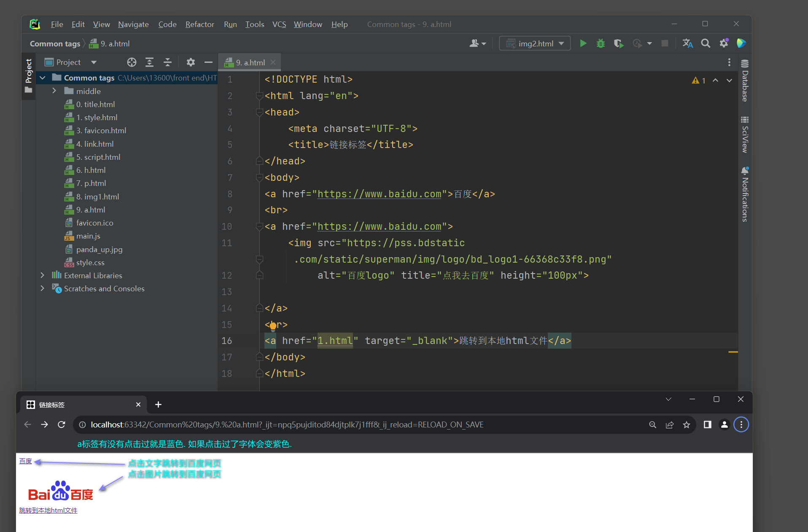Image resolution: width=808 pixels, height=532 pixels.
Task: Hide the Project panel with the minus icon
Action: [x=208, y=62]
